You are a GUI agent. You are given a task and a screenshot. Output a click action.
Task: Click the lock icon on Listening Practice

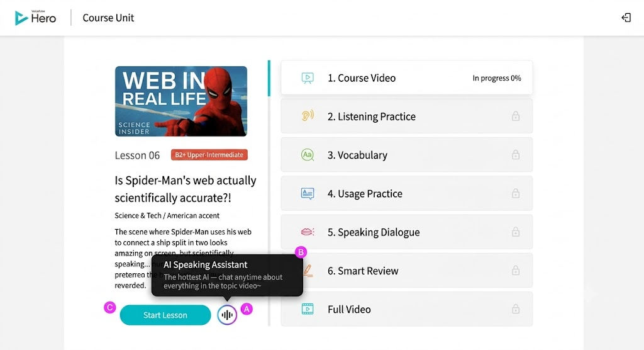point(516,116)
